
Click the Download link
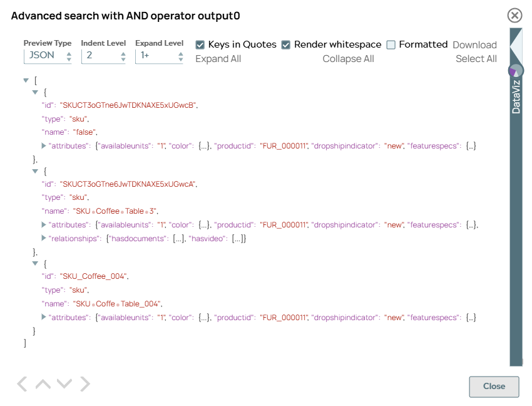[x=474, y=44]
